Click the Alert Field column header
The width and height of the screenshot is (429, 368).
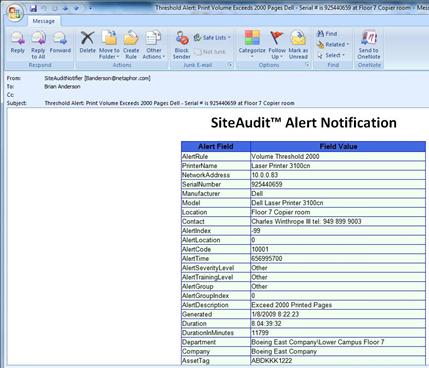tap(216, 146)
